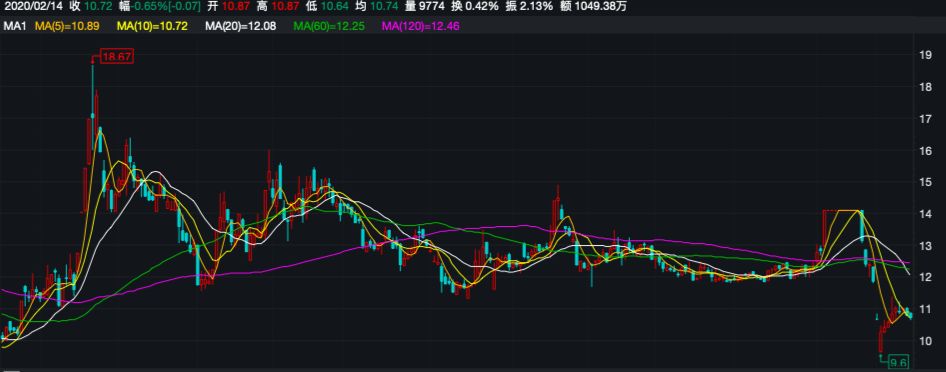Image resolution: width=946 pixels, height=372 pixels.
Task: Click the opening price 开 10.87 value
Action: coord(228,7)
